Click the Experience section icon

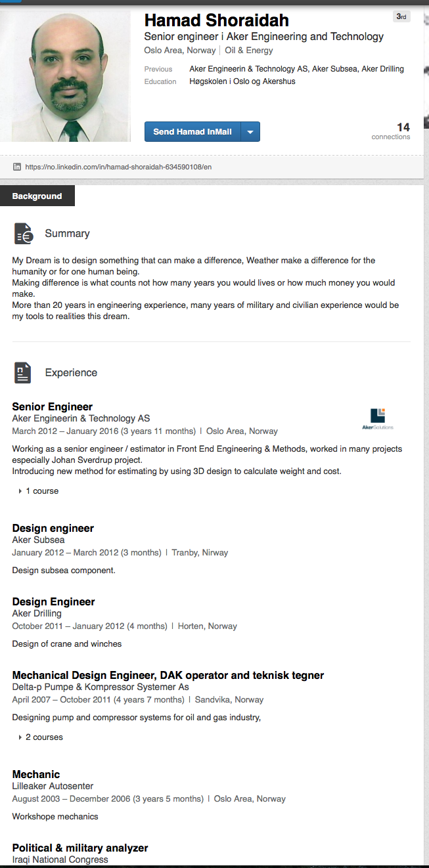(x=23, y=373)
